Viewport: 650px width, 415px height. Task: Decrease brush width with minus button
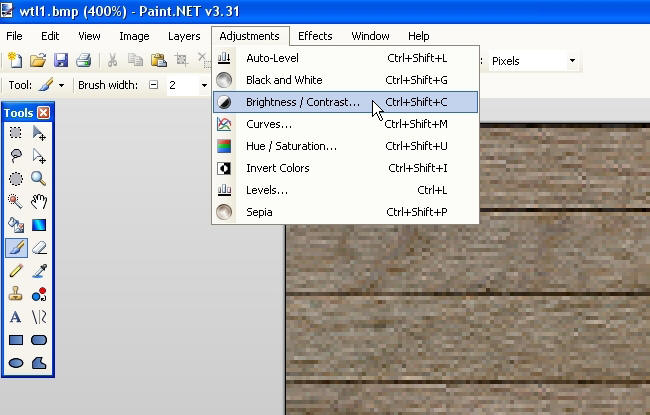click(153, 85)
